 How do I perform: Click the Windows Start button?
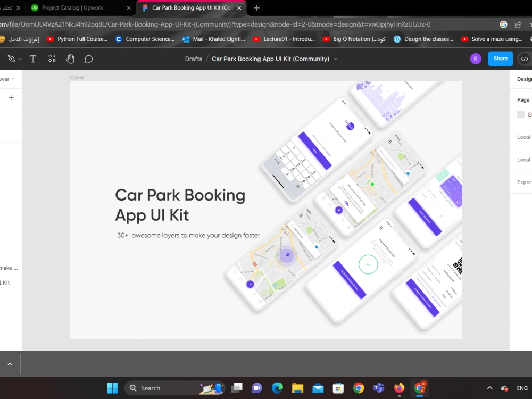[x=112, y=388]
